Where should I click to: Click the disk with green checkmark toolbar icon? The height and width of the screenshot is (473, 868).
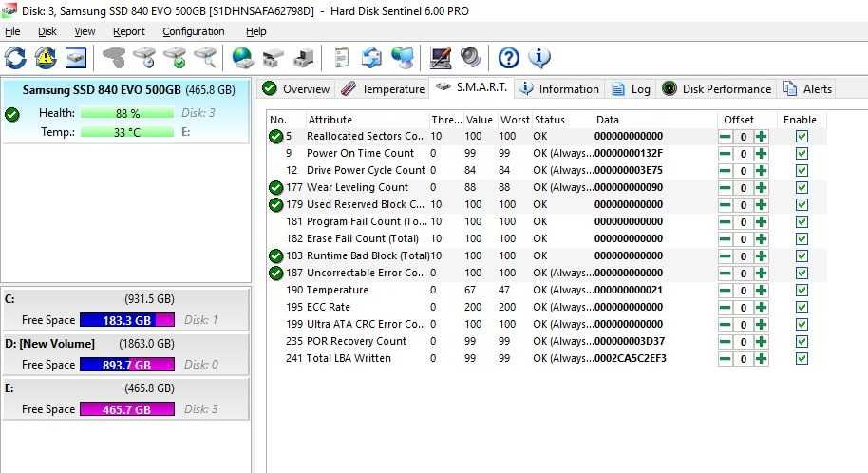[x=175, y=58]
